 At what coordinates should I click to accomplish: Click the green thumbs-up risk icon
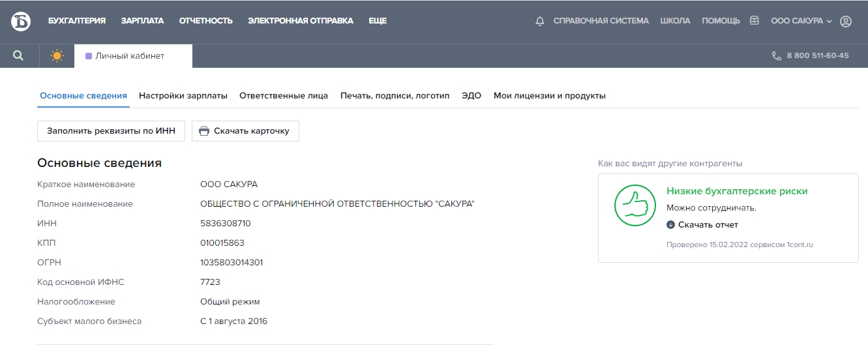[635, 205]
